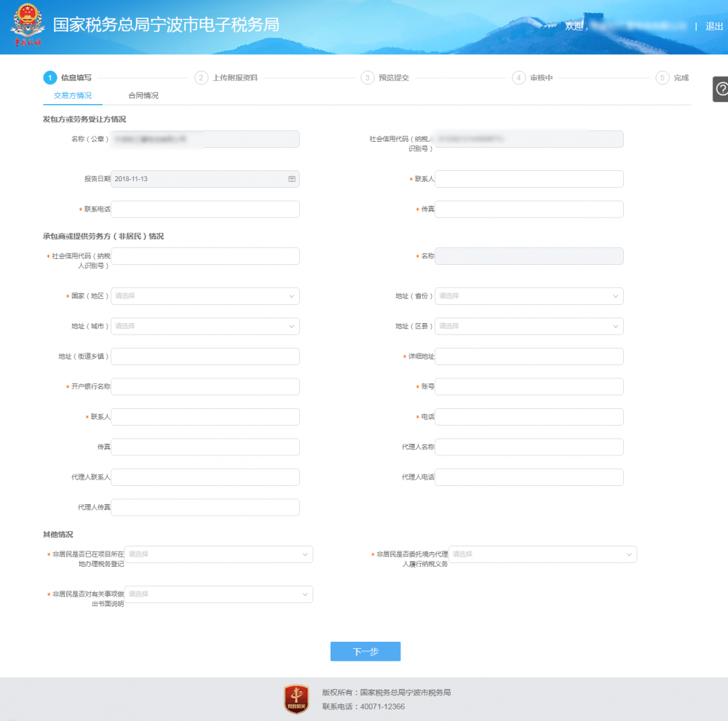Open the calendar icon beside 报告日期 field
Viewport: 728px width, 721px height.
click(x=291, y=179)
